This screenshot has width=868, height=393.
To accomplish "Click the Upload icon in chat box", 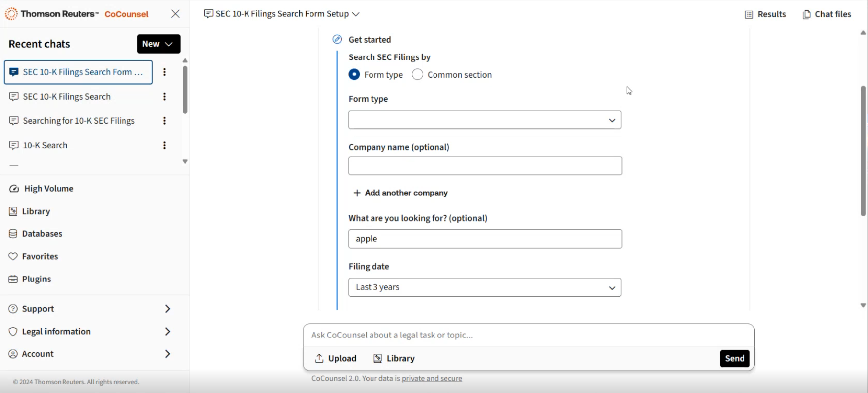I will (320, 358).
